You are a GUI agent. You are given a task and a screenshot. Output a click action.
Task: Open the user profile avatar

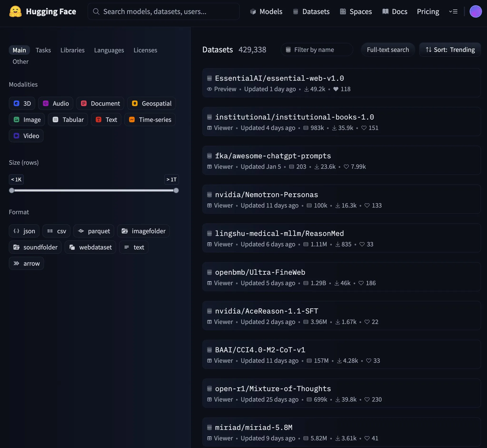tap(475, 11)
